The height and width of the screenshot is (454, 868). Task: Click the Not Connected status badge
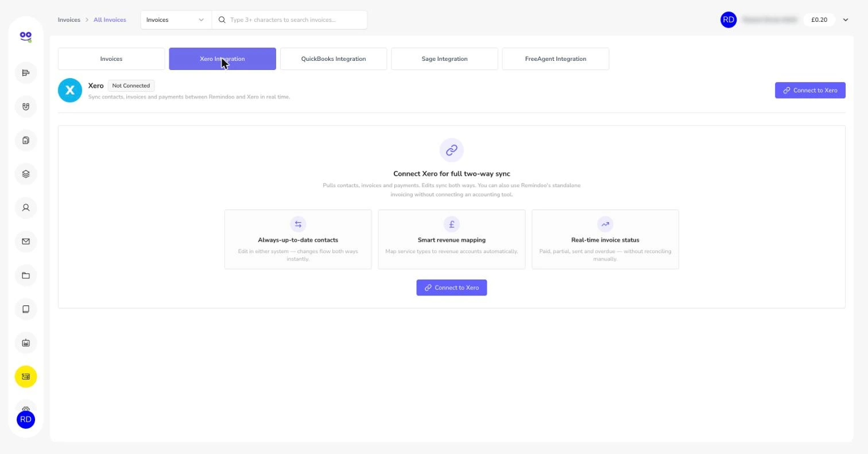(131, 86)
